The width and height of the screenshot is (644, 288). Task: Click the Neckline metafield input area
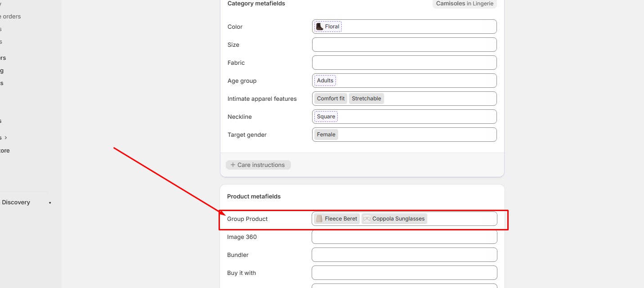tap(404, 117)
